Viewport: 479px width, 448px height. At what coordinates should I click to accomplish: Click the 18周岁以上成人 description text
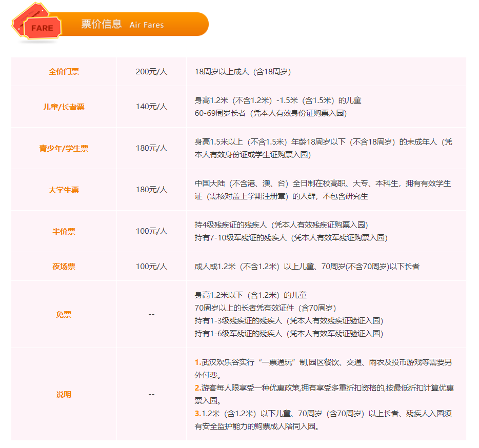tap(243, 72)
